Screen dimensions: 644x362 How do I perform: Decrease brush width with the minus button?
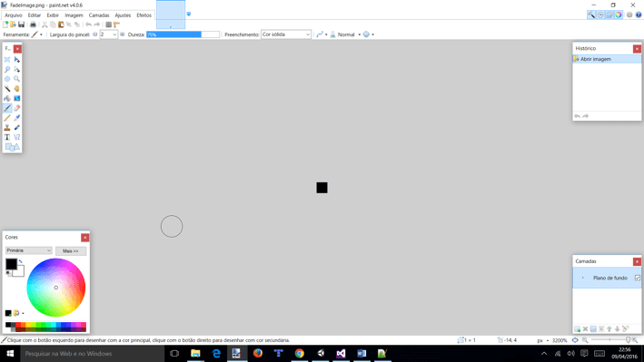coord(94,34)
